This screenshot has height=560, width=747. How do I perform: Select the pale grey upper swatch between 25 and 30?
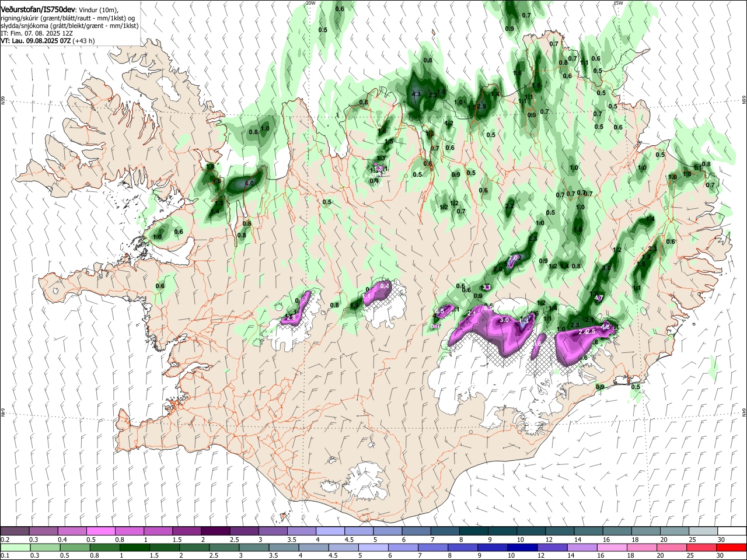tap(703, 531)
